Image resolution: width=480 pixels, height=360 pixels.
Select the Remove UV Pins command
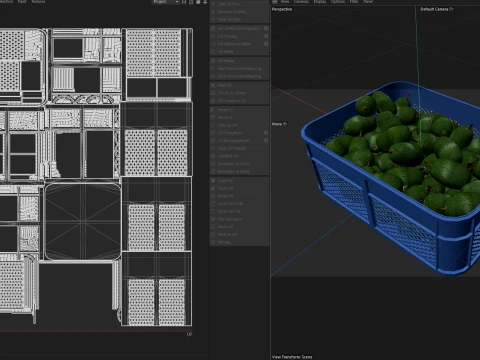tap(239, 12)
